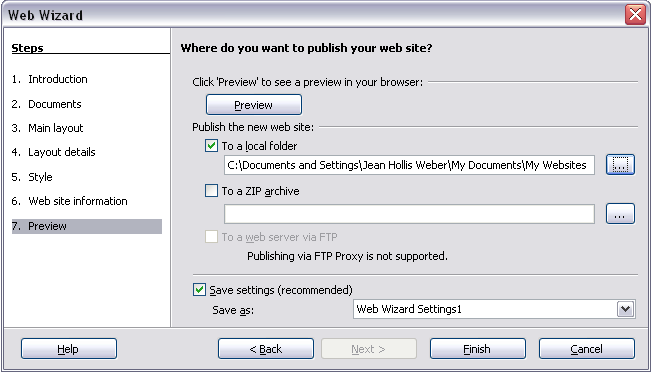Screen dimensions: 651x373
Task: Uncheck the 'To a local folder' checkbox
Action: (211, 146)
